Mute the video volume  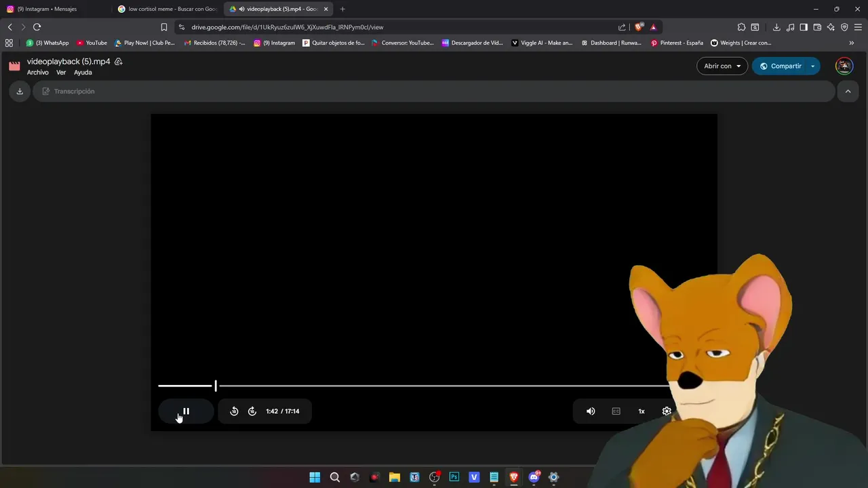click(x=591, y=411)
